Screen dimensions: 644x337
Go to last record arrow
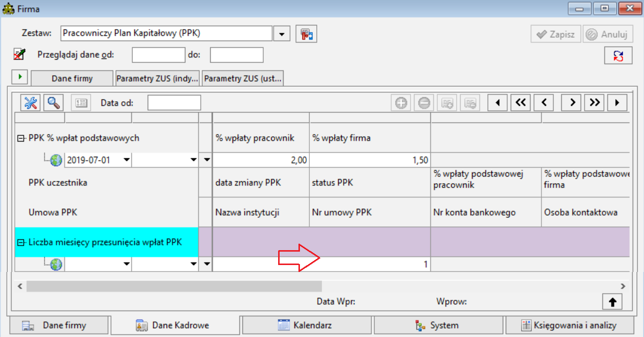point(617,103)
